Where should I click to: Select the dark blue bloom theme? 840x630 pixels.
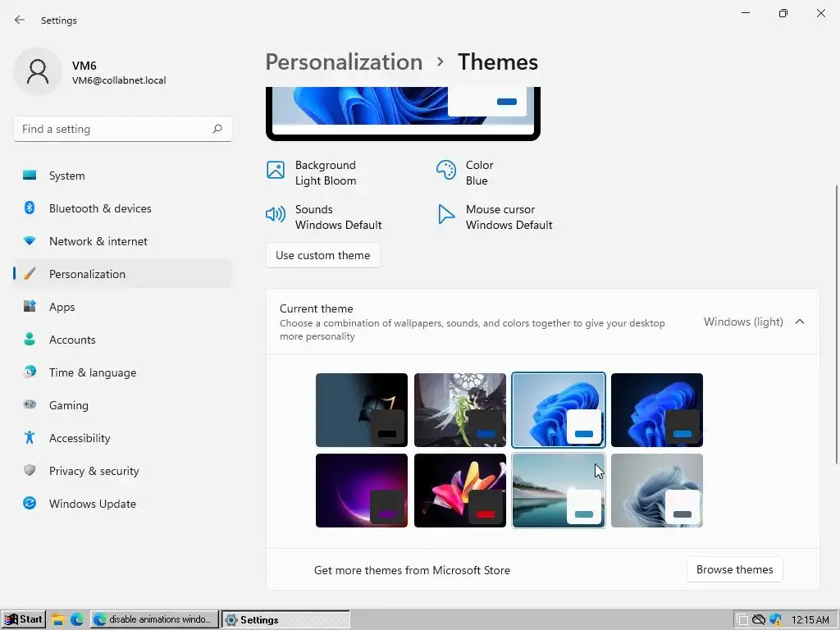tap(657, 410)
